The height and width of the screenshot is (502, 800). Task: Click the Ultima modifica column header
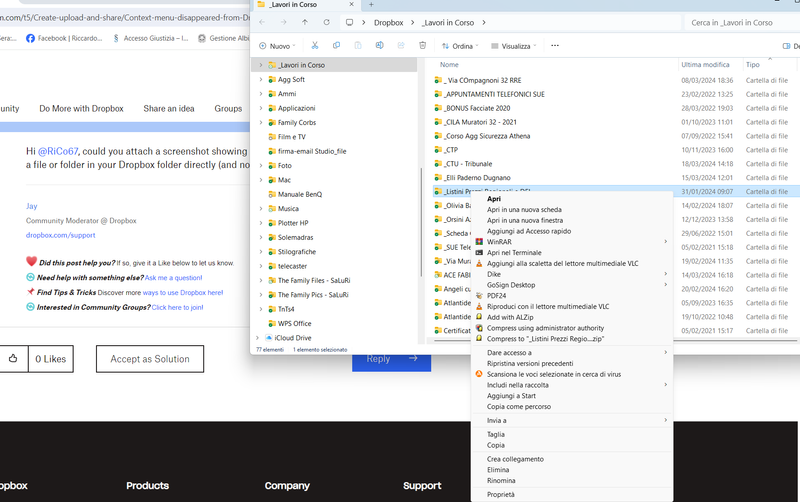[705, 65]
